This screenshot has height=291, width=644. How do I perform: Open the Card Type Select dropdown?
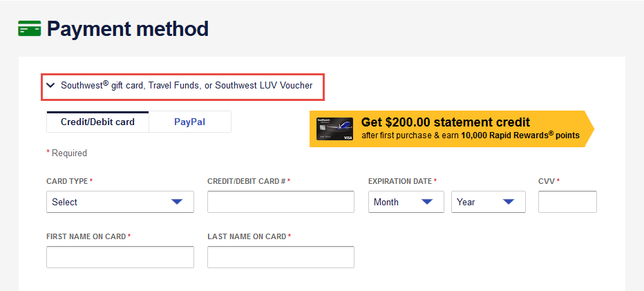120,202
